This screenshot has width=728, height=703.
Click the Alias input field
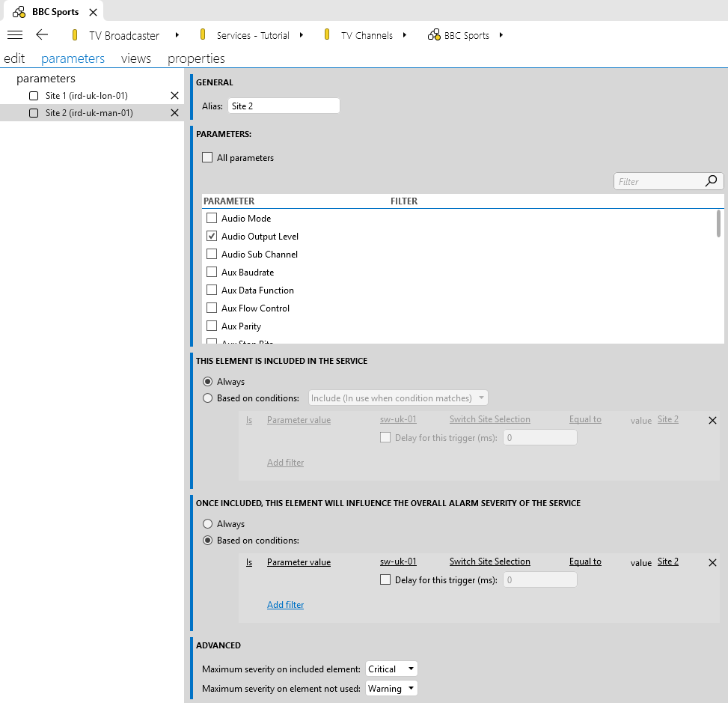coord(284,106)
